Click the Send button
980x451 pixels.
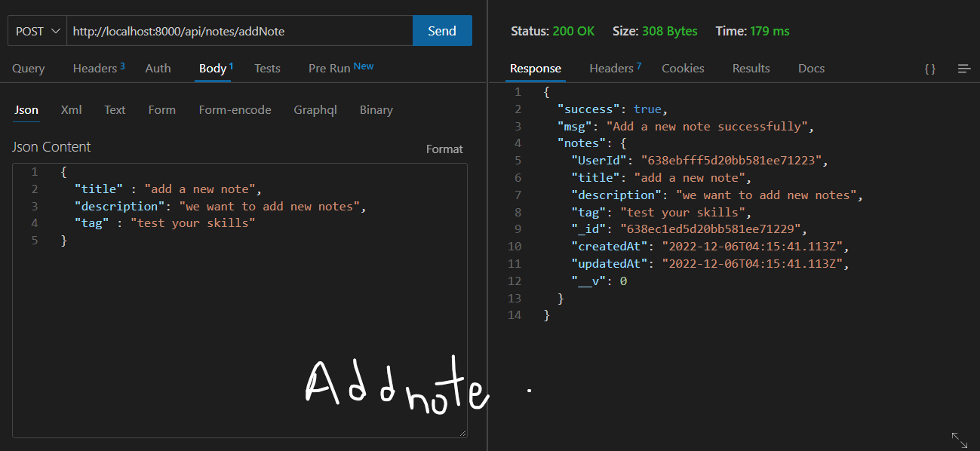[x=442, y=30]
